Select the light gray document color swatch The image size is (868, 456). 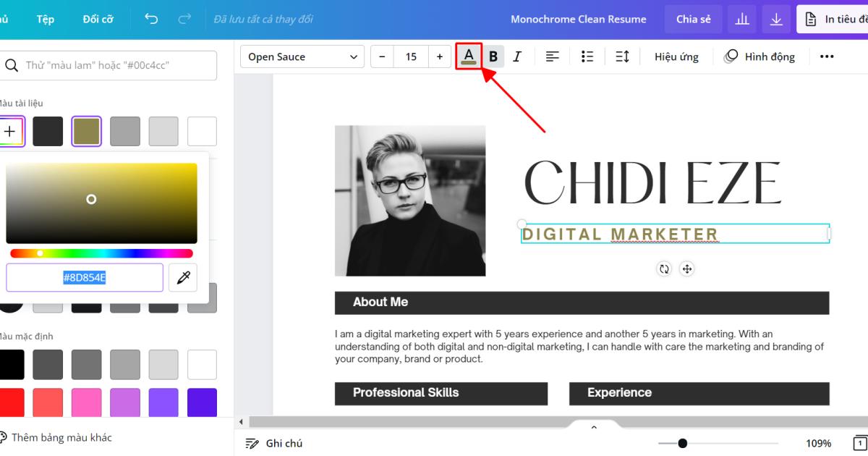[163, 132]
